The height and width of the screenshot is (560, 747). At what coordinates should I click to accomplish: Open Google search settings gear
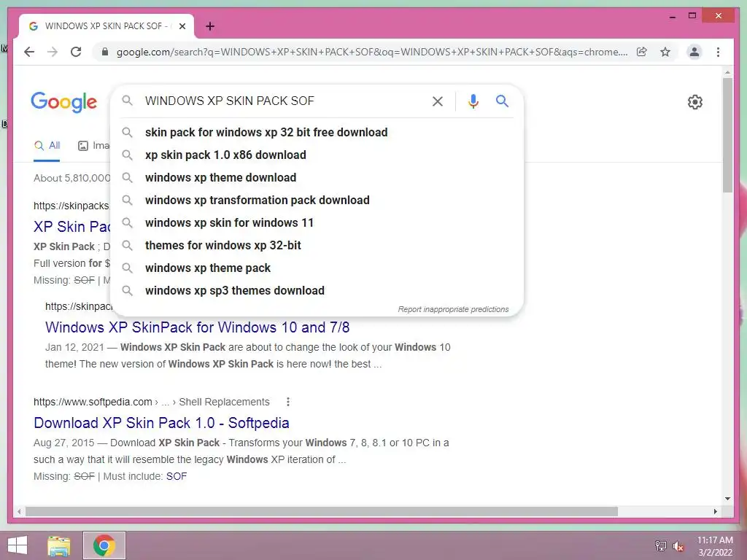694,102
